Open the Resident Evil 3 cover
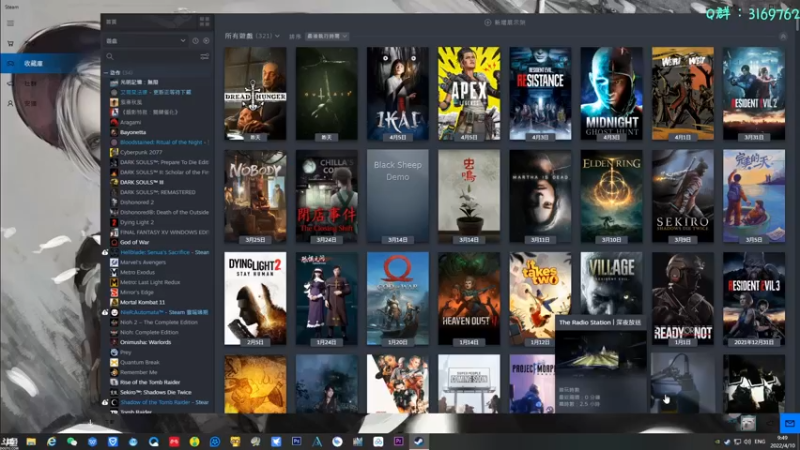Screen dimensions: 800x450 pos(754,298)
